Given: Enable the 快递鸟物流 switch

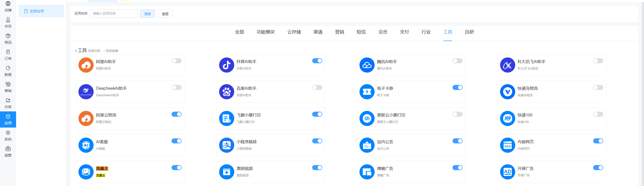Looking at the screenshot, I should (x=598, y=87).
